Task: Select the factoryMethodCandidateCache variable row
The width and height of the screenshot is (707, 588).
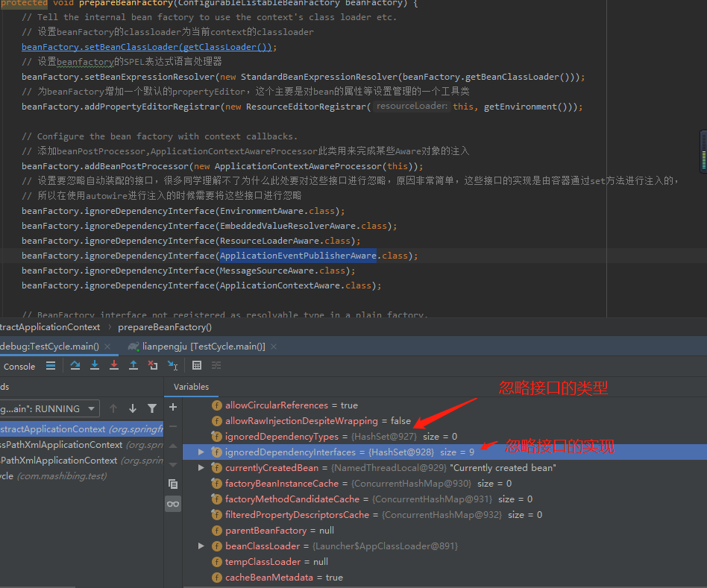Action: pos(444,499)
